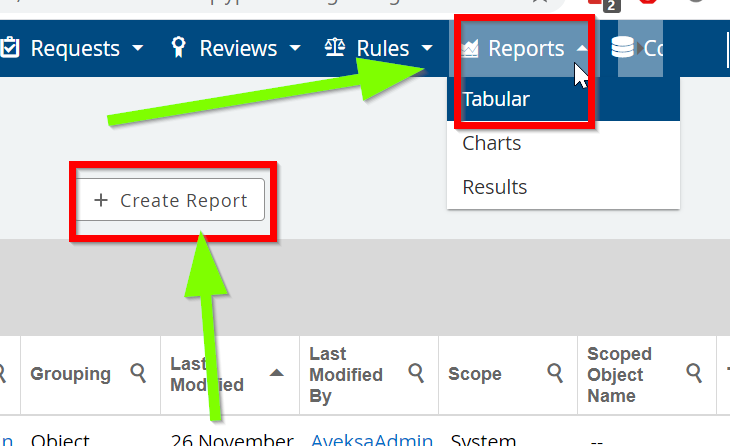The image size is (730, 446).
Task: Collapse the Reports menu using its caret
Action: 582,48
